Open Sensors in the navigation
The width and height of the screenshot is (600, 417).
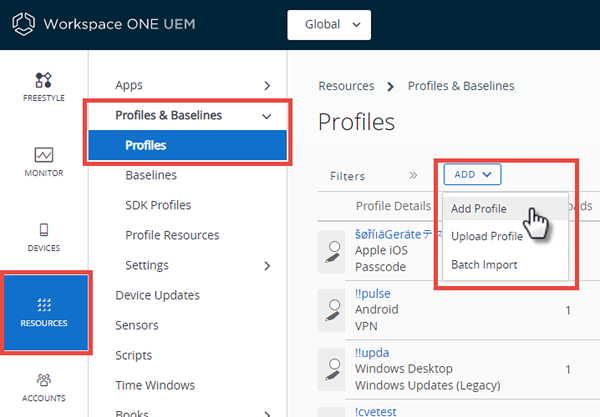coord(137,326)
